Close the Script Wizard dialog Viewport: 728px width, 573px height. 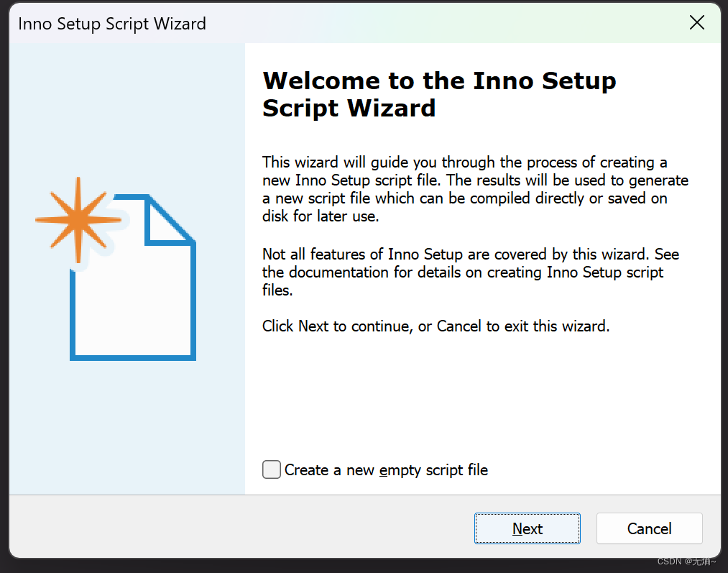(696, 22)
